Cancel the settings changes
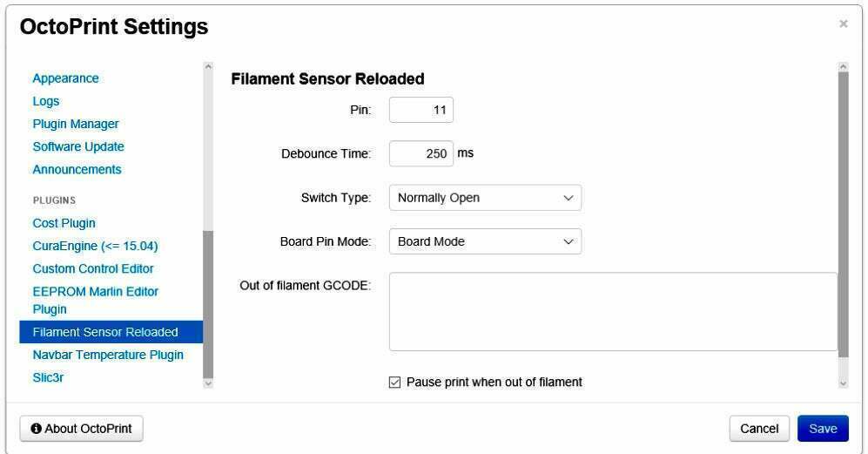The image size is (868, 454). tap(759, 428)
